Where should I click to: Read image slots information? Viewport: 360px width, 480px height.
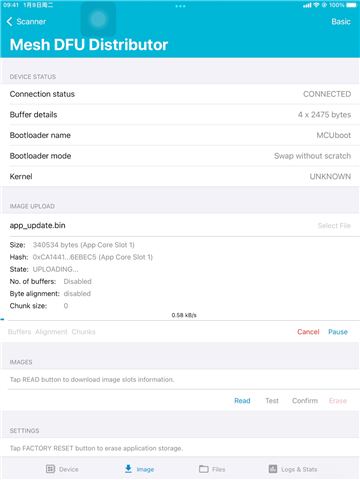(x=242, y=401)
